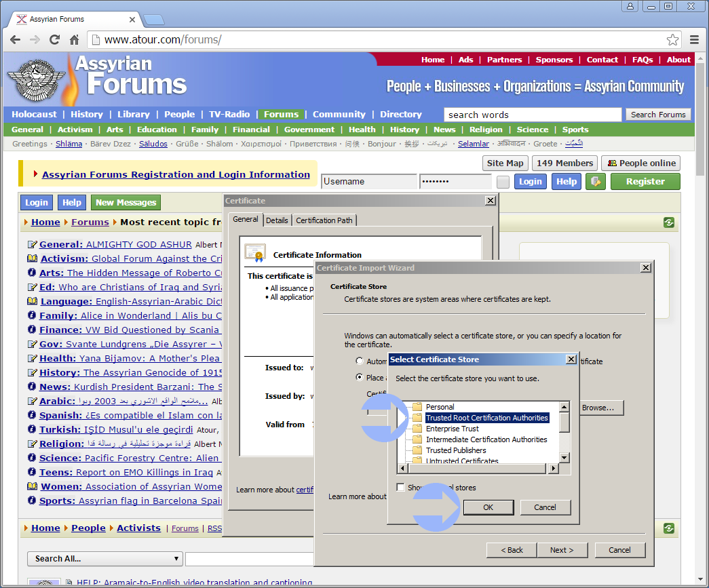This screenshot has height=588, width=709.
Task: Click the certificate icon in Certificate Information
Action: point(255,253)
